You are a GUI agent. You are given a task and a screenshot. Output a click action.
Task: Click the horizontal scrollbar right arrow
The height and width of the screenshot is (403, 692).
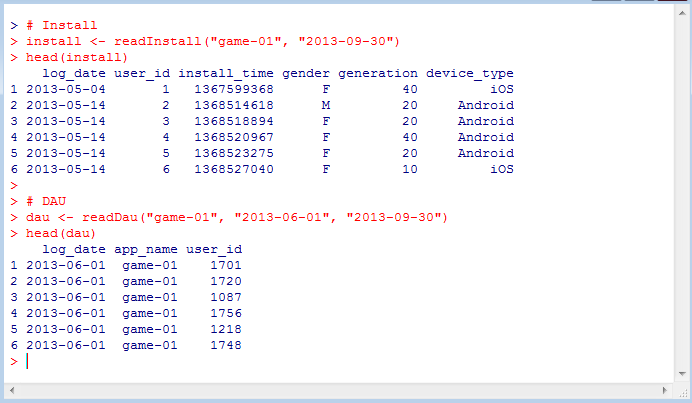665,390
